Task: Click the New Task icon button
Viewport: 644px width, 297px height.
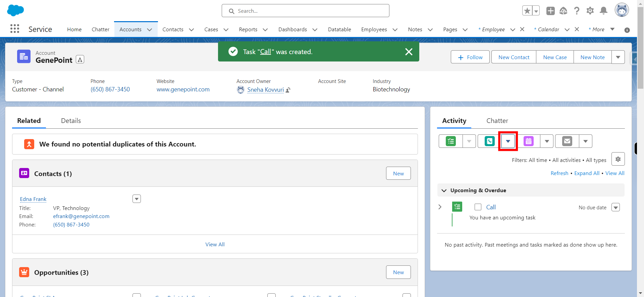Action: (x=451, y=141)
